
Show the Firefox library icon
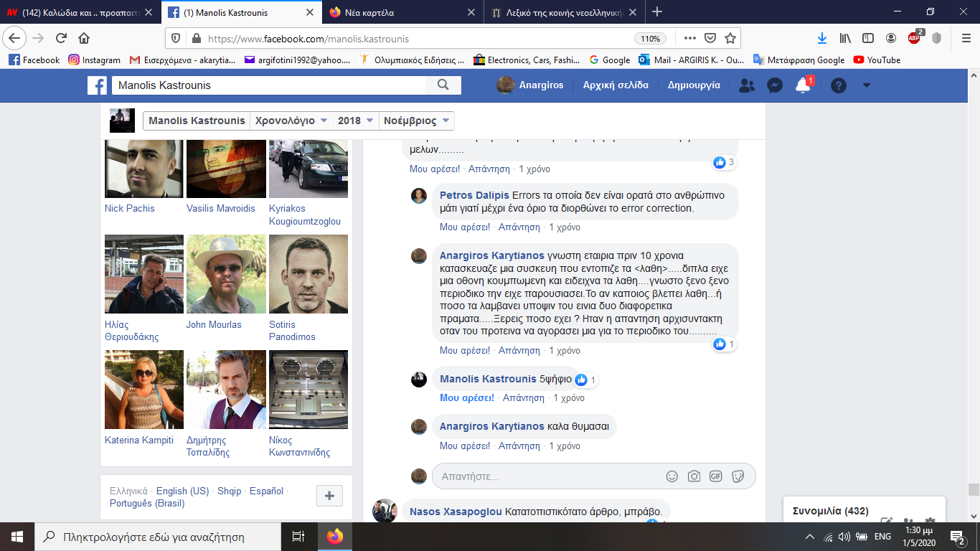click(847, 38)
